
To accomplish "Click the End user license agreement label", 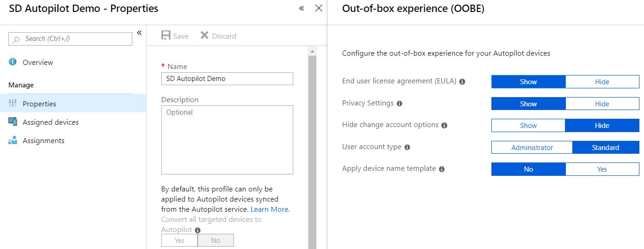I will click(399, 81).
